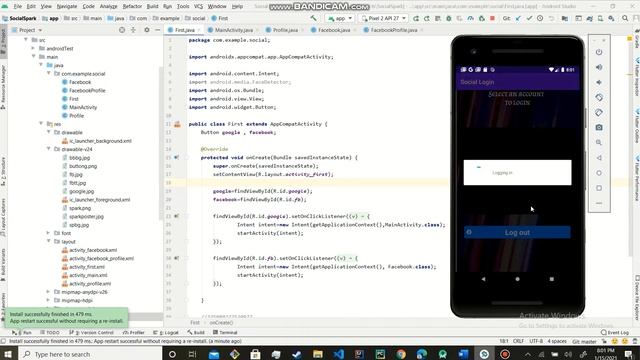Click emulator volume down icon
This screenshot has height=360, width=640.
599,82
